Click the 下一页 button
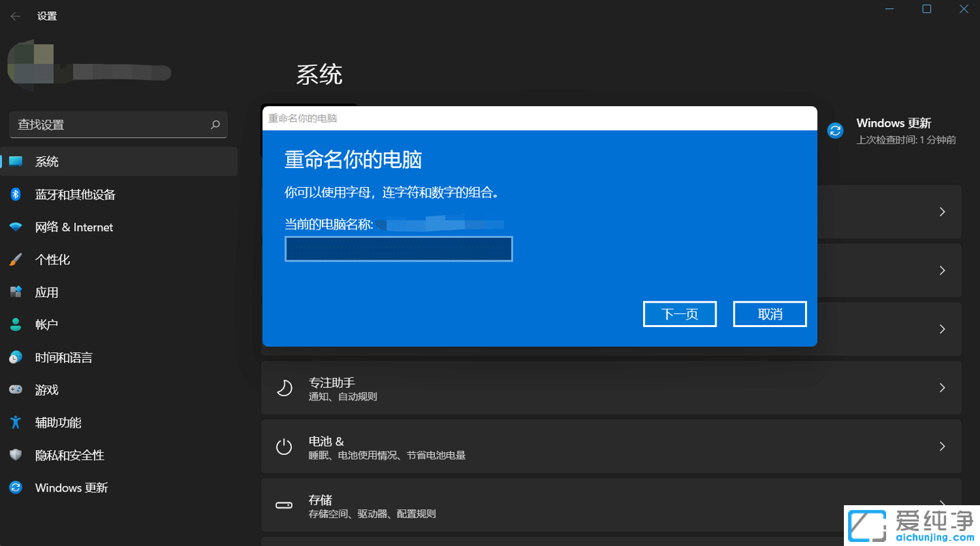 (x=679, y=313)
